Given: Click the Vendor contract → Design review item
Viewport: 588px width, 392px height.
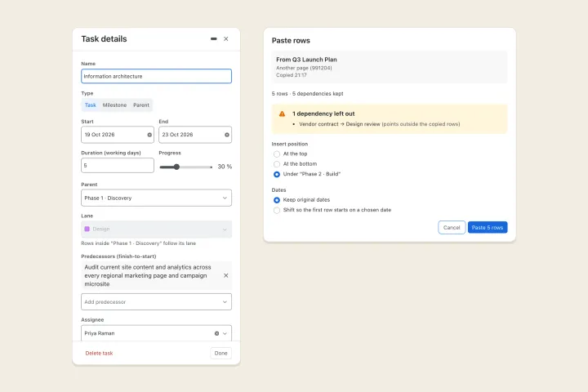Looking at the screenshot, I should [x=380, y=124].
